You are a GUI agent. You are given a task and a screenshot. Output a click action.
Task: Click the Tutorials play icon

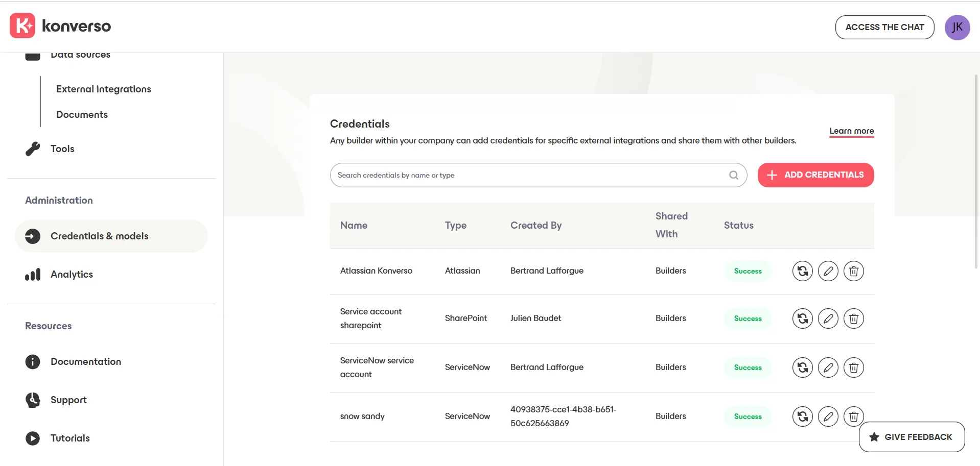33,438
